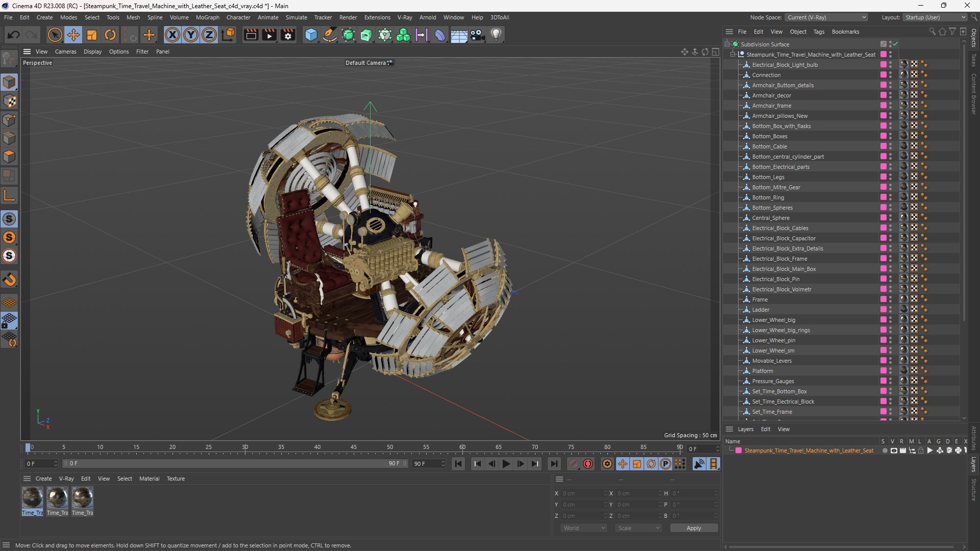Open the Layout Startup dropdown
The height and width of the screenshot is (551, 980).
click(x=936, y=17)
